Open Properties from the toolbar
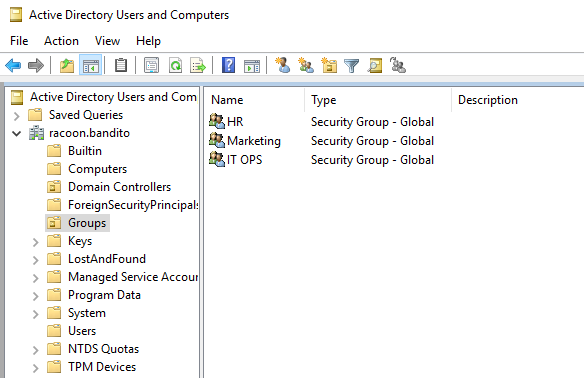This screenshot has width=584, height=378. tap(152, 66)
